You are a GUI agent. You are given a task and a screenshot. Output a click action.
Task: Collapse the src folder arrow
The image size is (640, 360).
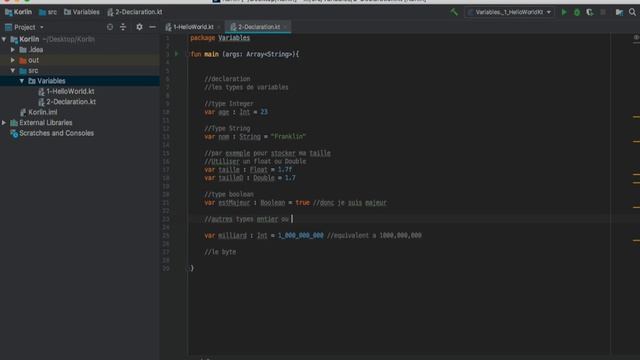point(13,71)
